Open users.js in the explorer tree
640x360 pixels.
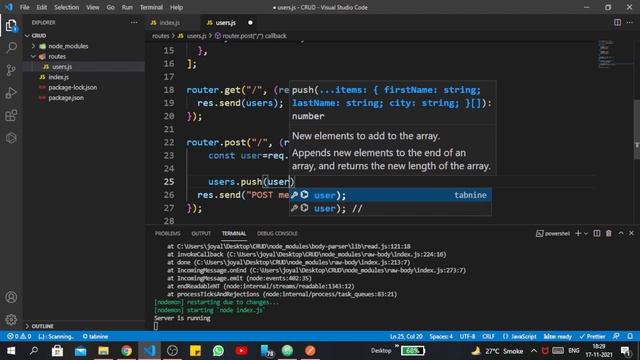[x=84, y=67]
